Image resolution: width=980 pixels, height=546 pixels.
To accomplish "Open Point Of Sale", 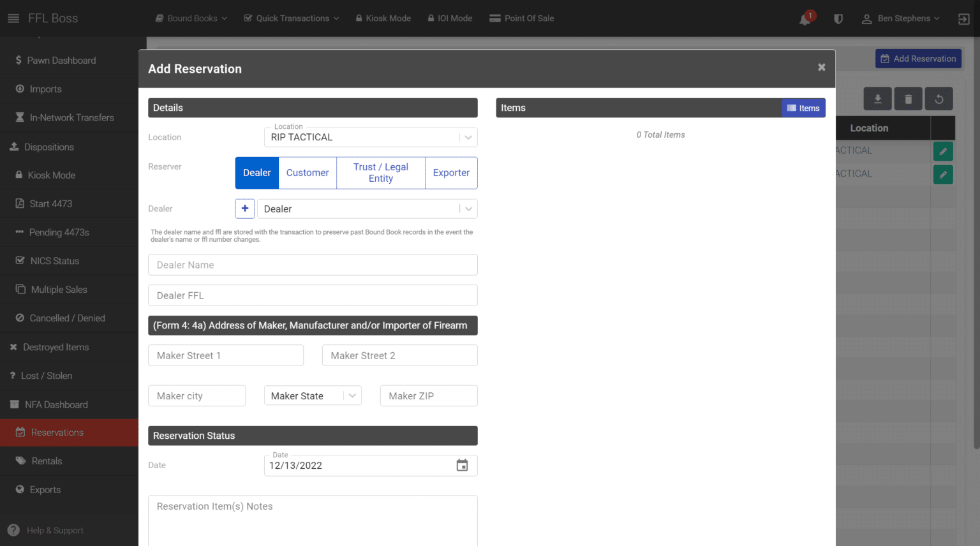I will coord(521,18).
